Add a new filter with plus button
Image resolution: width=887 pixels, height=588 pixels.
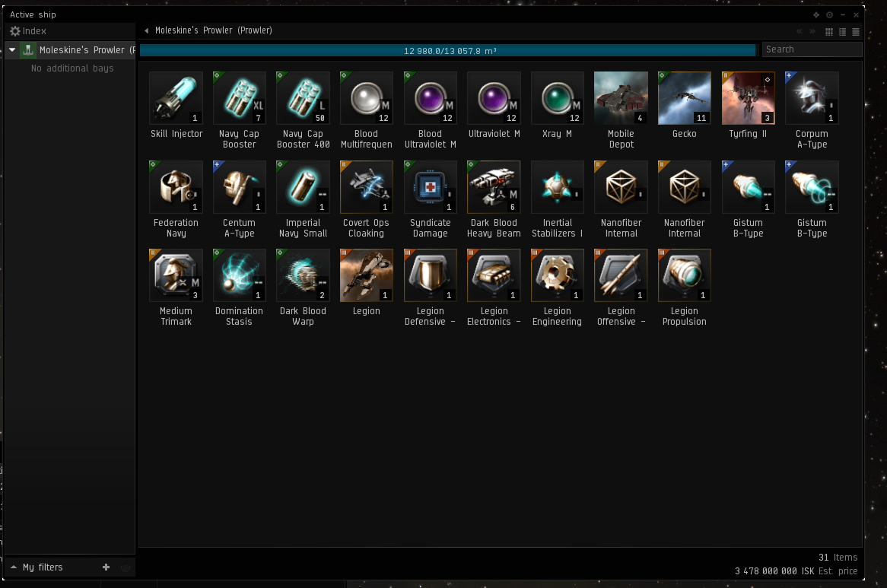pyautogui.click(x=106, y=567)
